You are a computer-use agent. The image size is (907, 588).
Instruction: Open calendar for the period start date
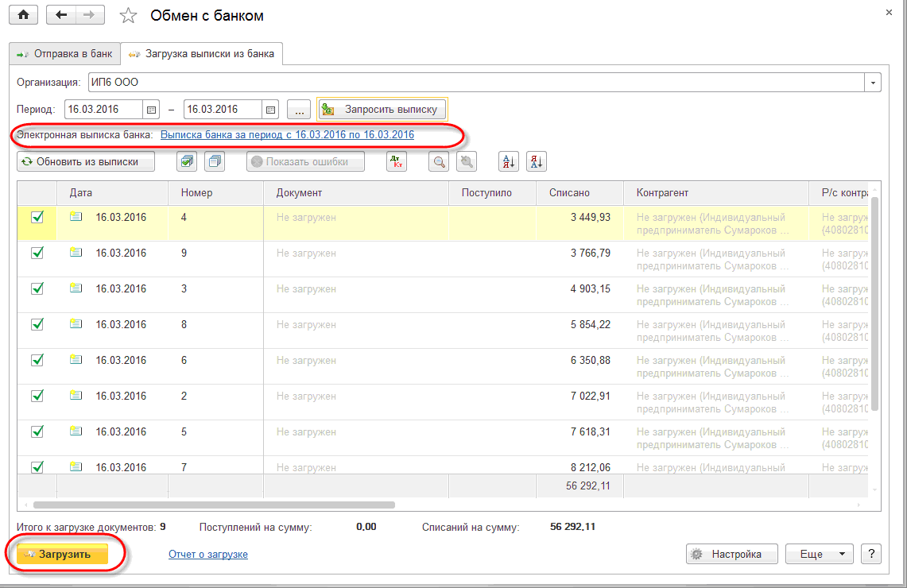pyautogui.click(x=151, y=109)
